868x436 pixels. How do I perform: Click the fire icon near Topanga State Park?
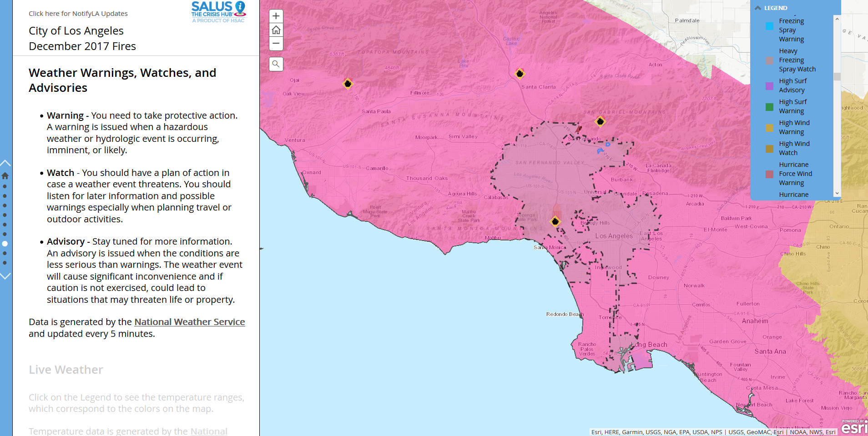[555, 222]
